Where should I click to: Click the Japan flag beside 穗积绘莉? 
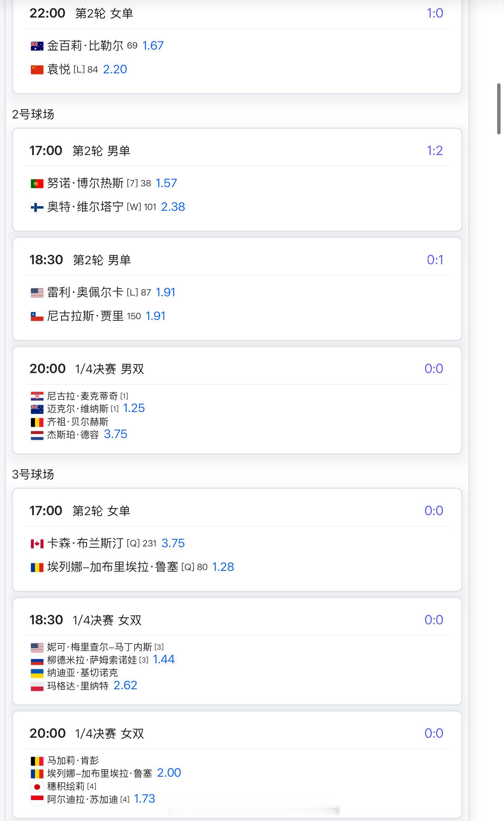click(x=37, y=787)
